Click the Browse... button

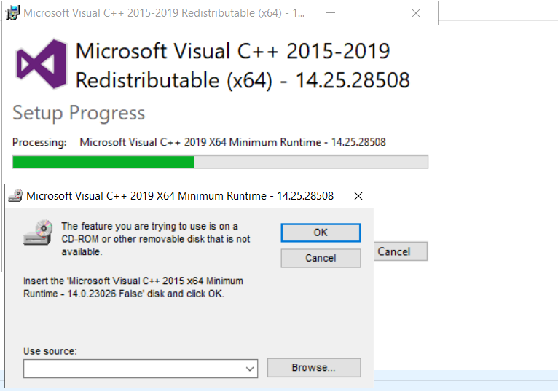coord(314,367)
